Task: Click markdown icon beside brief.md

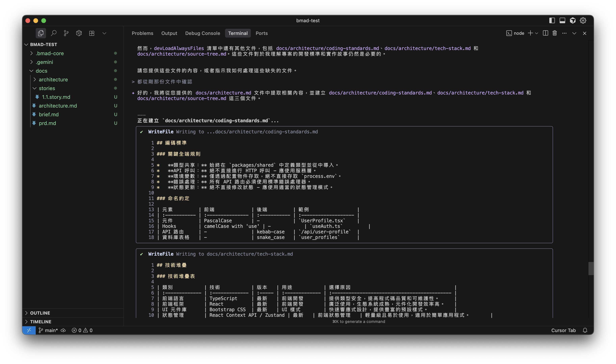Action: [34, 114]
